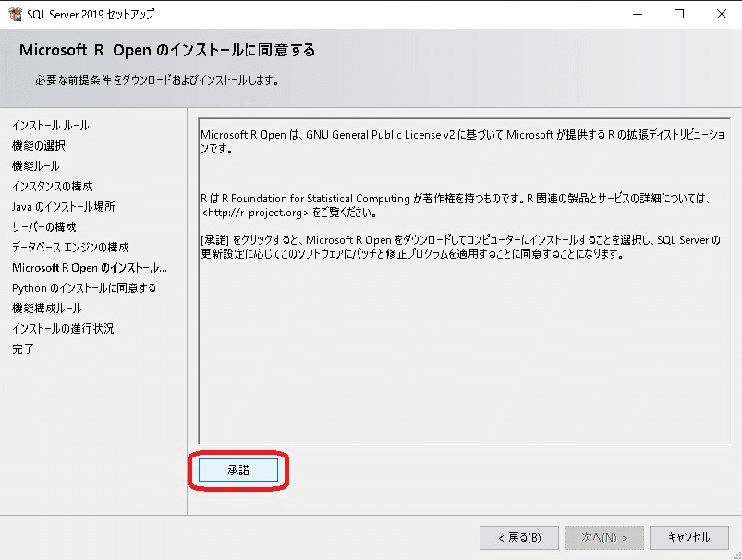This screenshot has height=560, width=742.
Task: Click the paragraph beginning with [承諾] をクリックすると
Action: [460, 247]
